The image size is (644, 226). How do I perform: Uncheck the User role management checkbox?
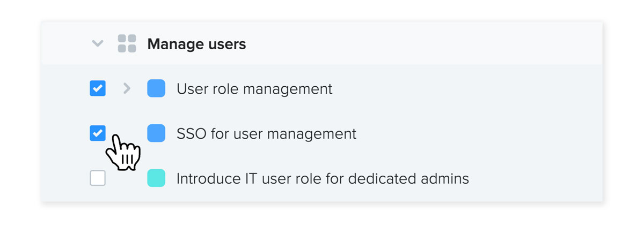coord(98,88)
